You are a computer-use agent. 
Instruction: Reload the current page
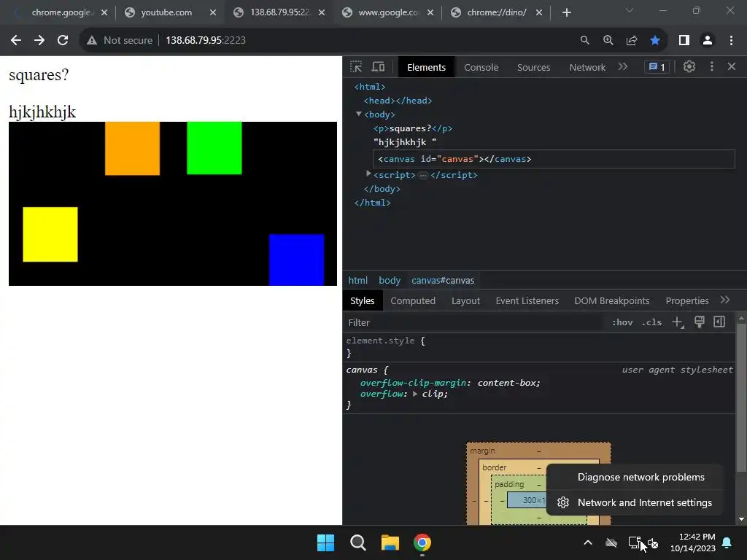63,41
